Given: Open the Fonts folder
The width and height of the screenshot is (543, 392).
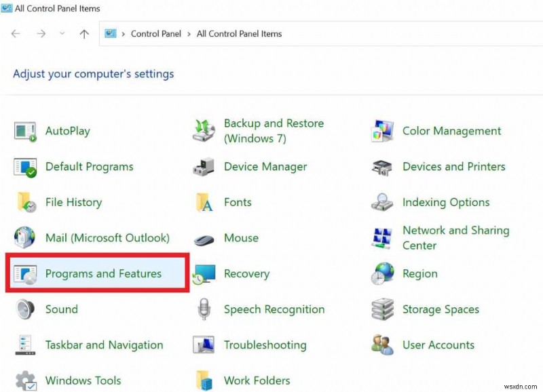Looking at the screenshot, I should [238, 202].
